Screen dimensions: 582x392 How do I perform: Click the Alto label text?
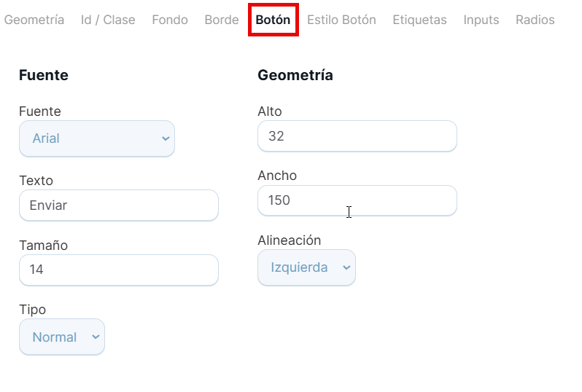coord(270,111)
